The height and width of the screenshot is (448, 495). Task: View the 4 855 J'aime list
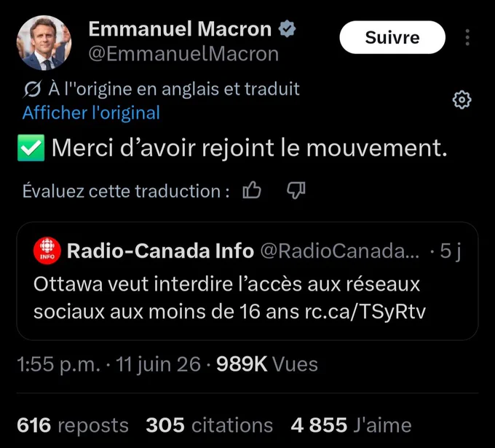click(x=351, y=425)
